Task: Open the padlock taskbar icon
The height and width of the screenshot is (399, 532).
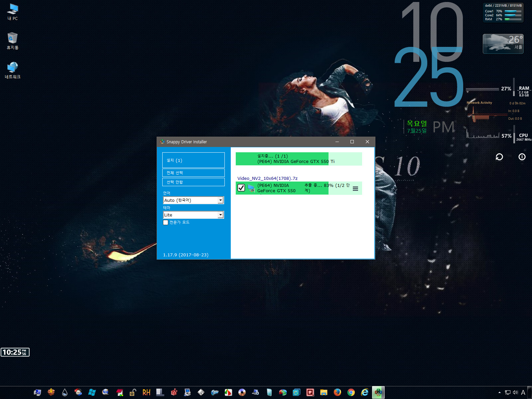Action: pyautogui.click(x=133, y=392)
